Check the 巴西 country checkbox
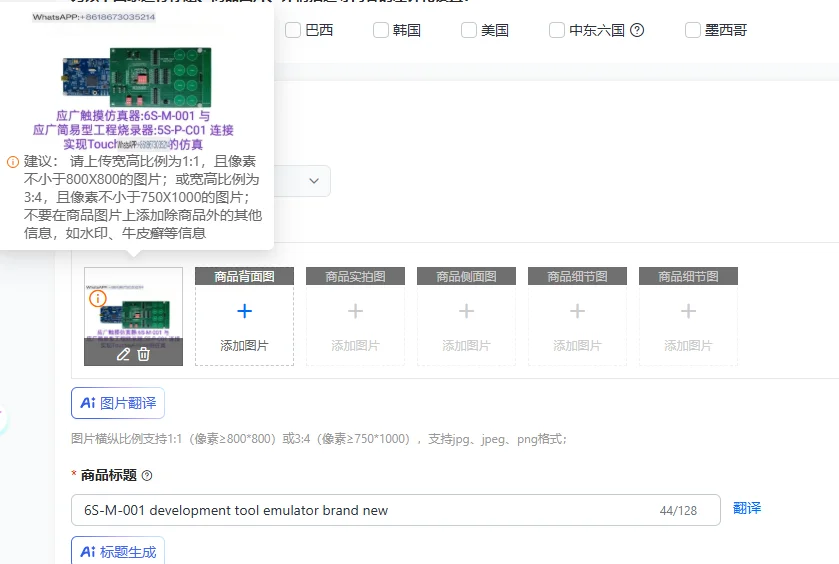Screen dimensions: 839x564 tap(293, 30)
